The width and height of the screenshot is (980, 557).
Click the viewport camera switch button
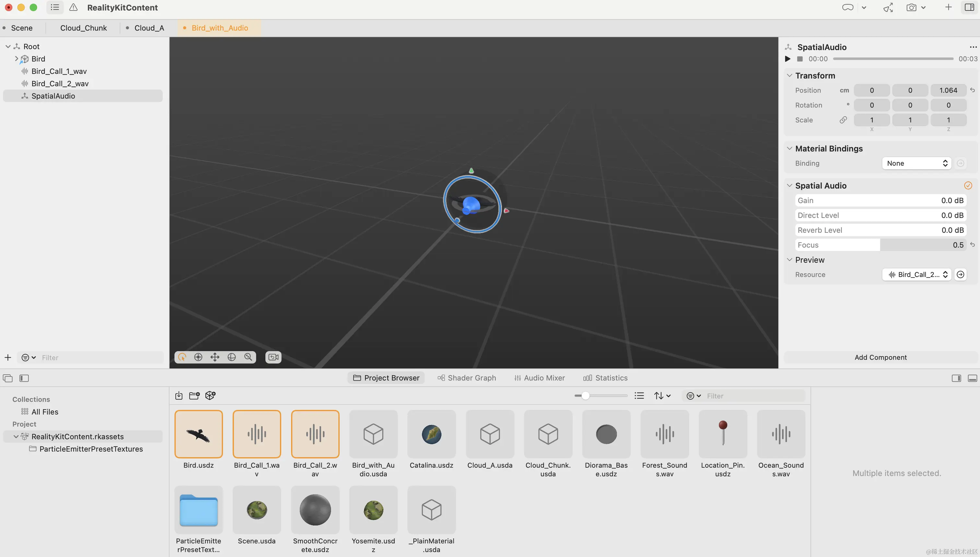[273, 357]
